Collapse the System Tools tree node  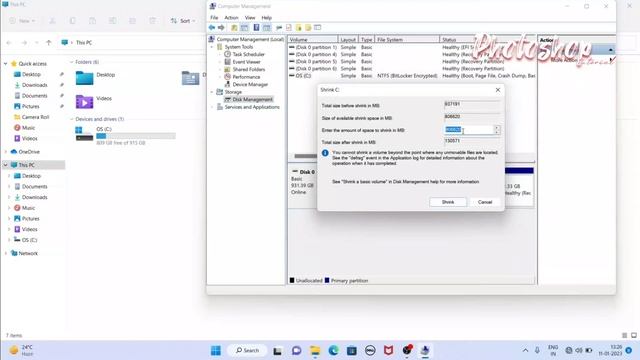212,47
